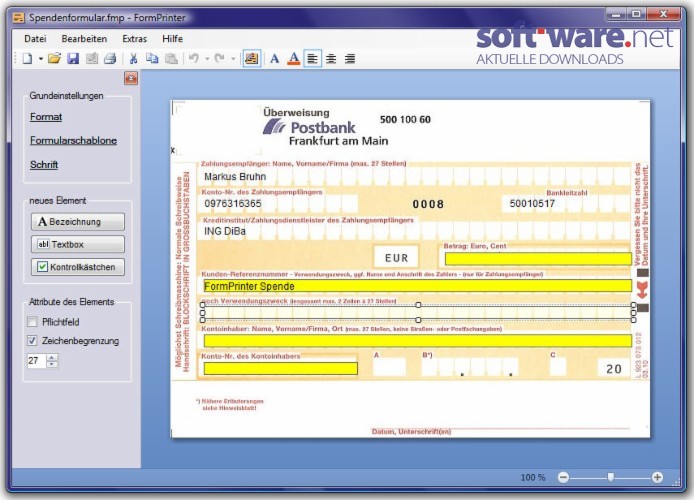694x500 pixels.
Task: Open the Extras menu
Action: pos(135,39)
